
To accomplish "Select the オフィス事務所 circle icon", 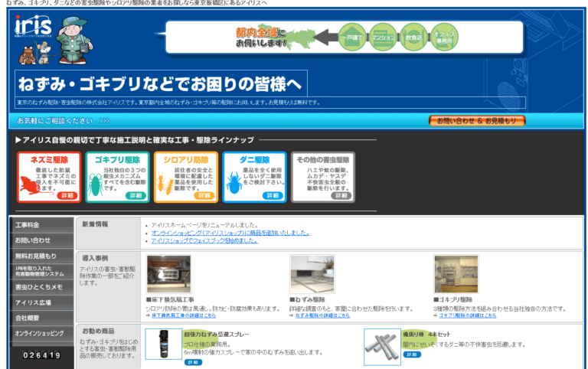I will [x=444, y=37].
